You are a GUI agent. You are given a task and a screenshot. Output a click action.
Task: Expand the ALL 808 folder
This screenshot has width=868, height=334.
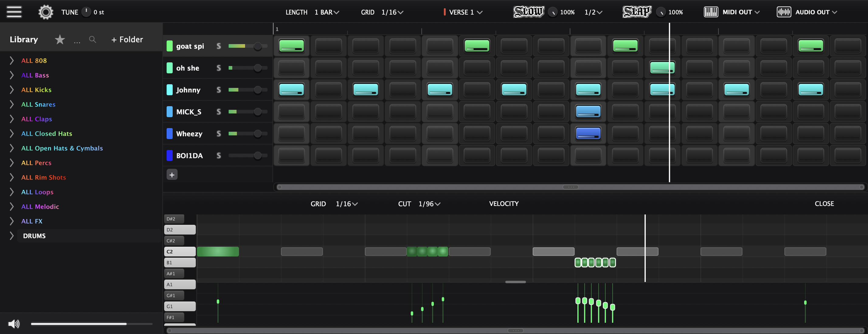pyautogui.click(x=12, y=60)
